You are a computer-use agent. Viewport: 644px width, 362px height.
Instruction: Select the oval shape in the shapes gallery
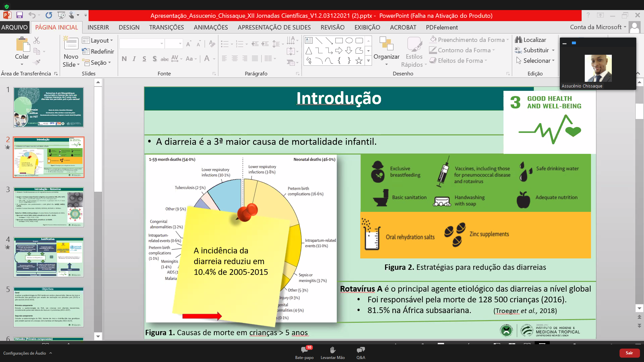(x=349, y=41)
